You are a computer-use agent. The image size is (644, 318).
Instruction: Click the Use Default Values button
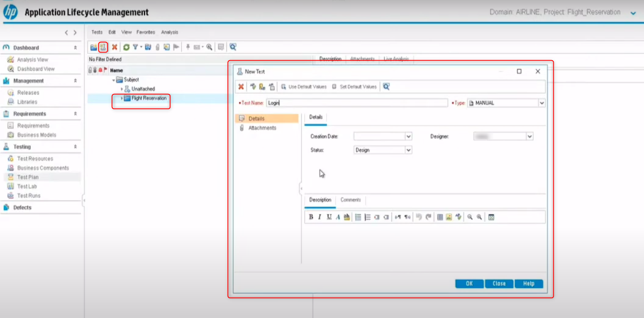(304, 87)
